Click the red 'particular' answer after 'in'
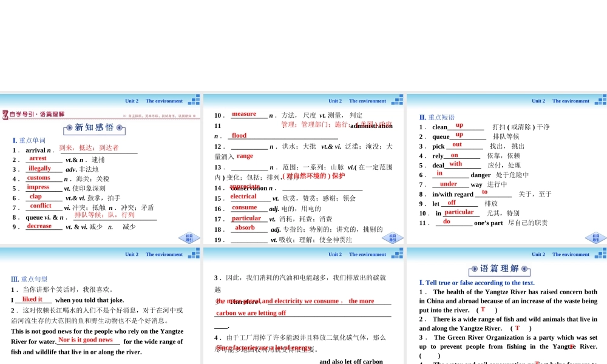Viewport: 607px width, 364px height. pos(459,212)
